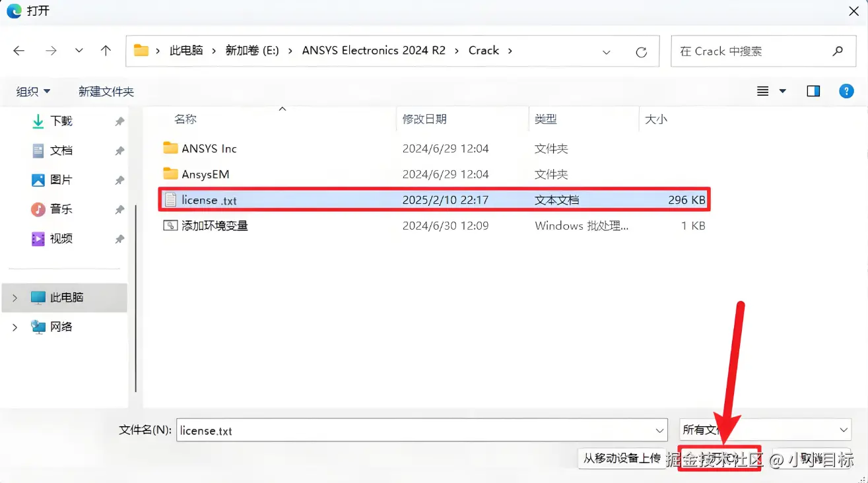Open the view options dropdown arrow
This screenshot has height=483, width=868.
pos(783,91)
